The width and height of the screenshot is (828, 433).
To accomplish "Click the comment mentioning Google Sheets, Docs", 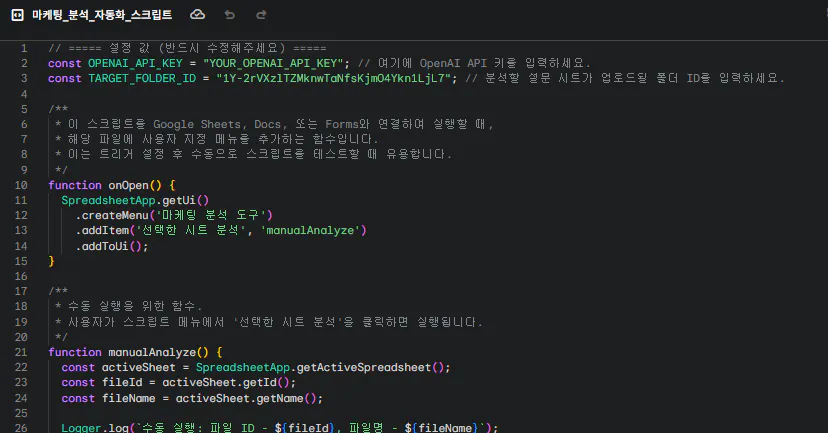I will 275,125.
